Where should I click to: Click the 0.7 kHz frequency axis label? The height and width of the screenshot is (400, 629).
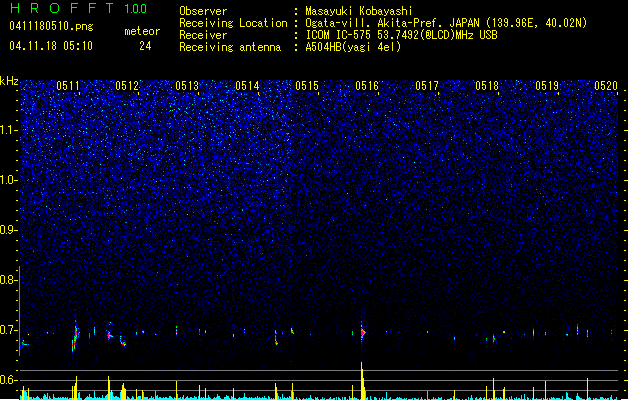[9, 330]
